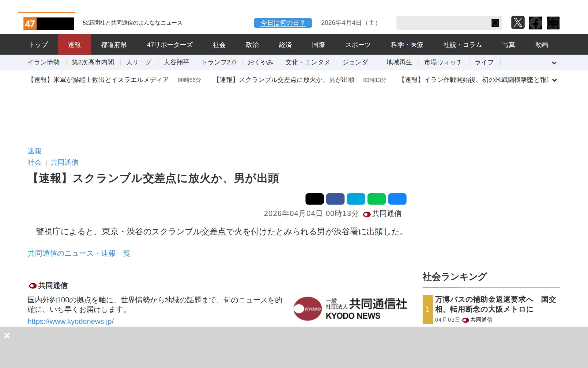
Task: Share the article with the dark blue Facebook button
Action: (335, 199)
